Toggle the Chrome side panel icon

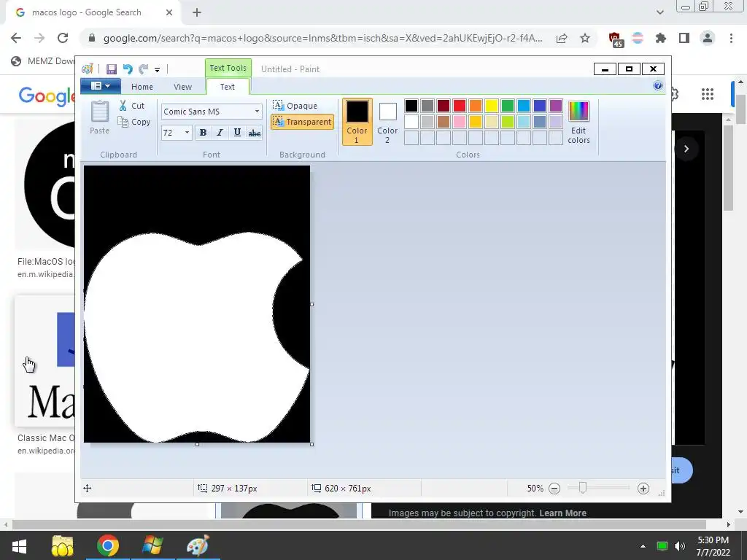[684, 38]
